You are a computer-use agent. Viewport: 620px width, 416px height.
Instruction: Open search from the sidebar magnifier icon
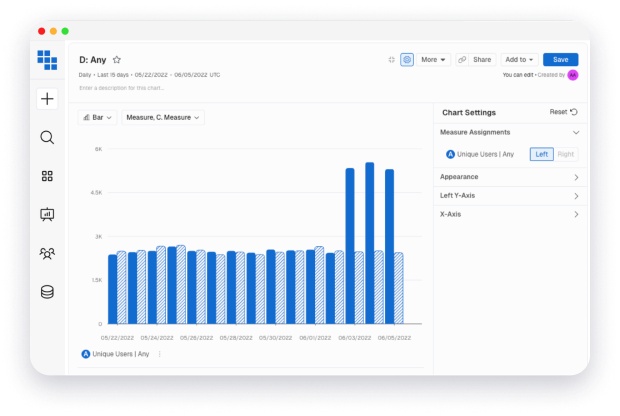(x=47, y=138)
